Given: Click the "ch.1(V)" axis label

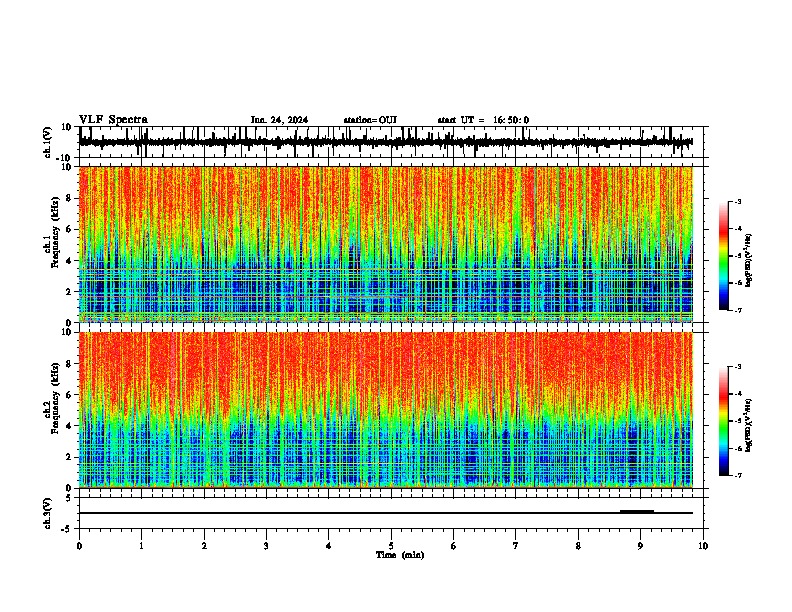Looking at the screenshot, I should (48, 142).
